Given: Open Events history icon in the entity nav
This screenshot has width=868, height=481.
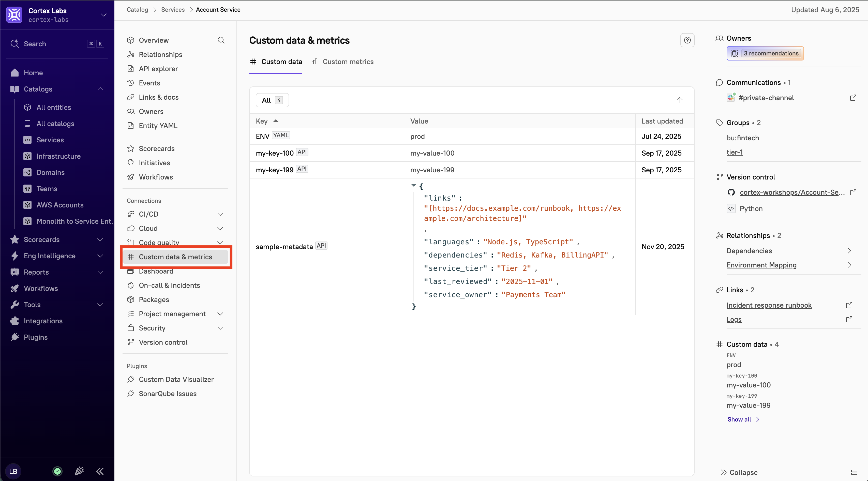Looking at the screenshot, I should pos(131,83).
